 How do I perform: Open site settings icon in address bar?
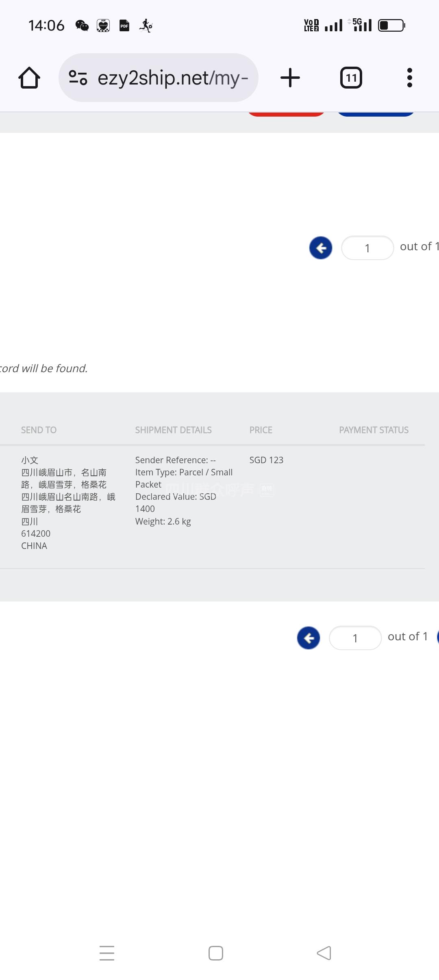click(x=78, y=78)
